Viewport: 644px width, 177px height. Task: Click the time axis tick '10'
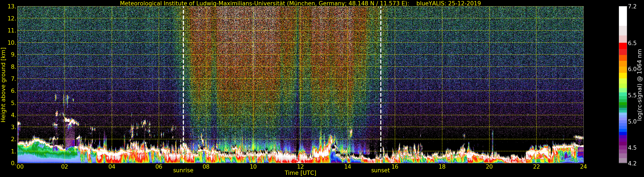253,166
